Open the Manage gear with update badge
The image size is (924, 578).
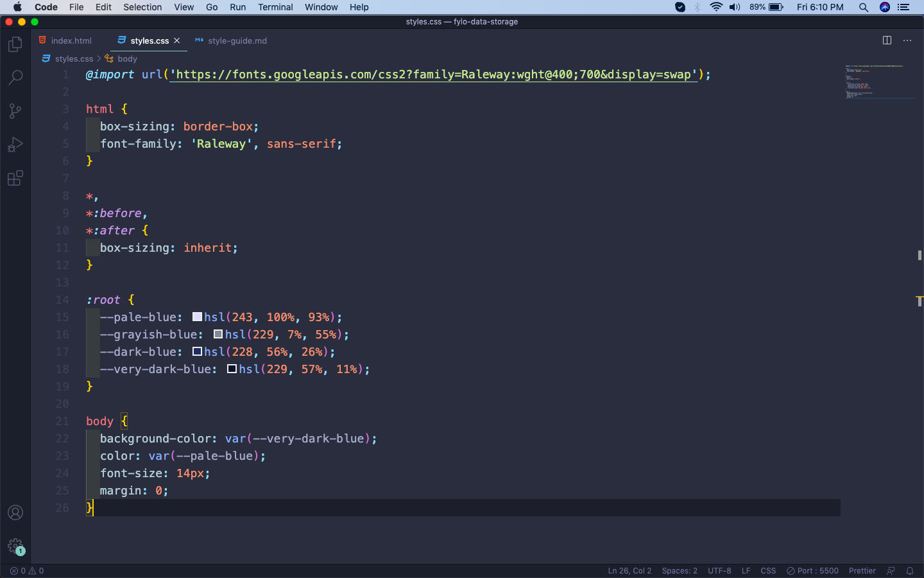click(x=15, y=547)
